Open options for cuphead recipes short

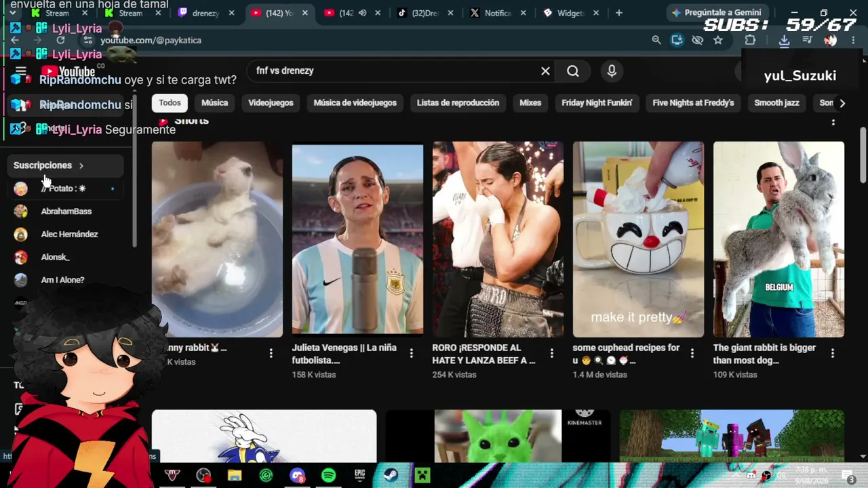pyautogui.click(x=692, y=353)
